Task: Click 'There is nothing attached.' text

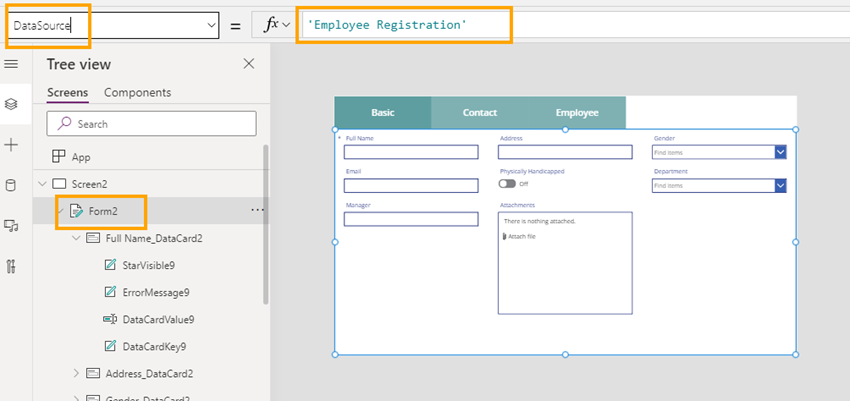Action: pyautogui.click(x=539, y=221)
